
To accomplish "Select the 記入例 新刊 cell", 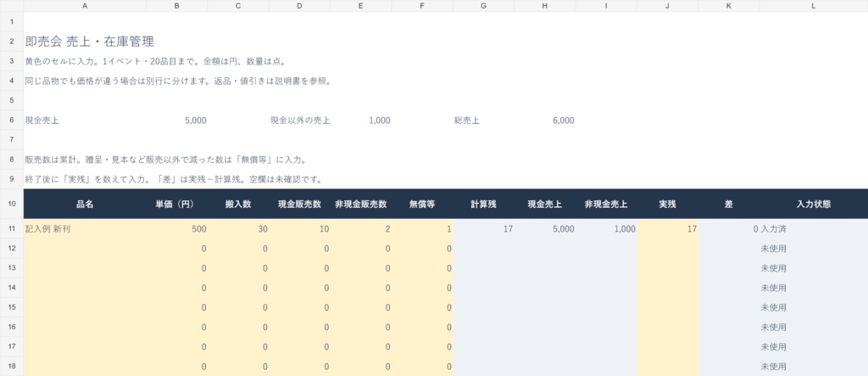I will coord(85,228).
